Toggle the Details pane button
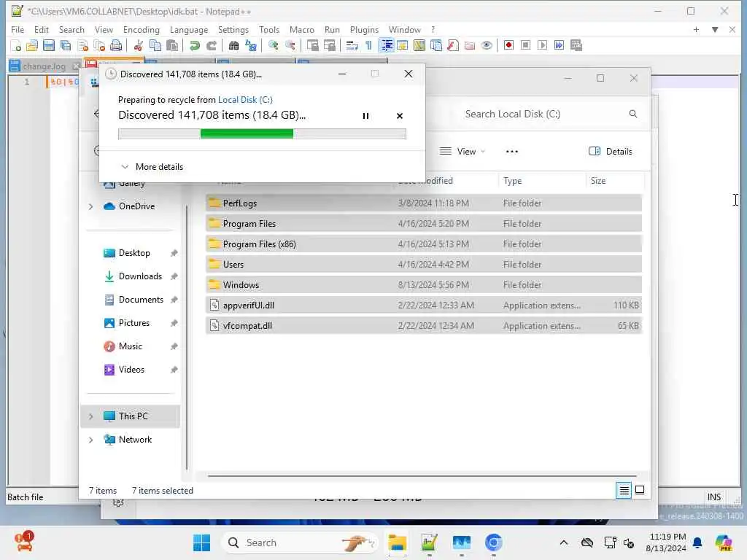Screen dimensions: 747x560 click(x=611, y=152)
